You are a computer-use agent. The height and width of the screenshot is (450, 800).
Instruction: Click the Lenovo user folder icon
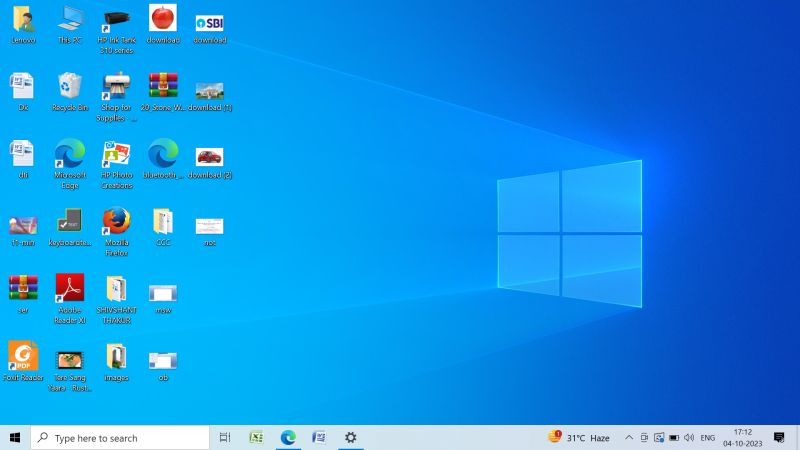22,20
